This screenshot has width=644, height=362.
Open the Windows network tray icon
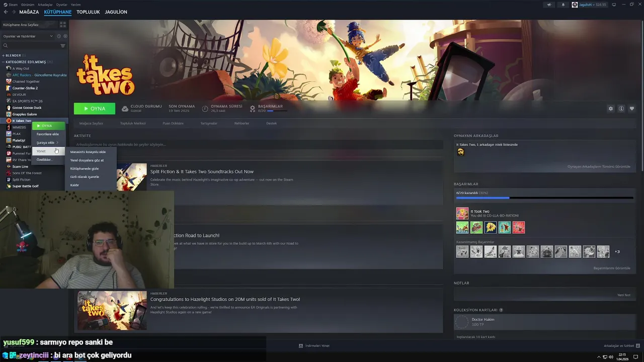(605, 357)
